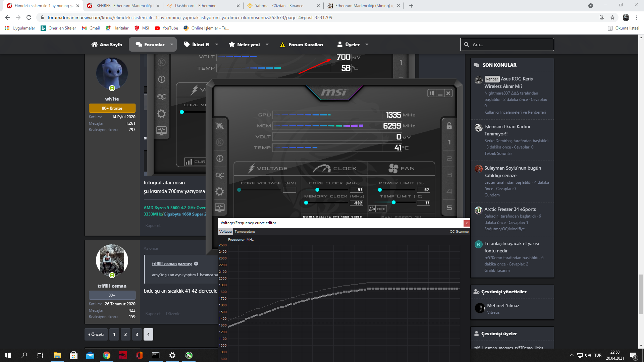644x362 pixels.
Task: Go to Önceki previous page
Action: click(x=96, y=335)
